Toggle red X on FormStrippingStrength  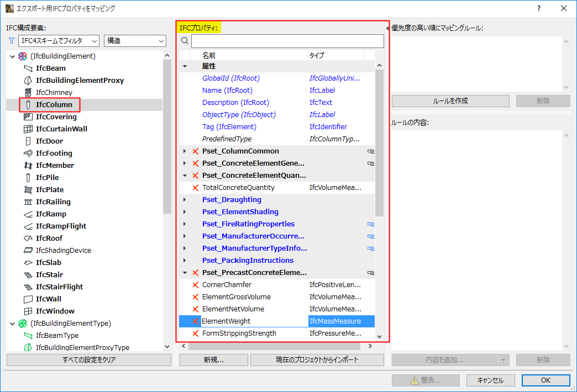[196, 333]
